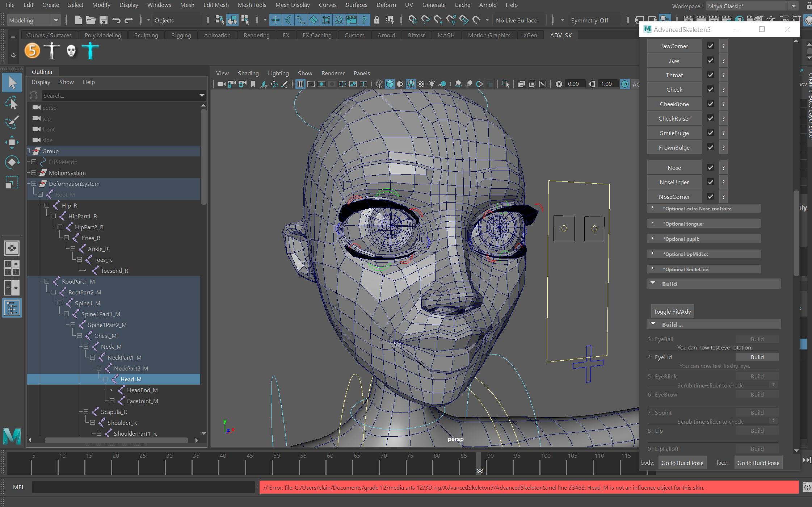This screenshot has height=507, width=812.
Task: Select the EP Curve tool icon in top toolbar
Action: 300,20
